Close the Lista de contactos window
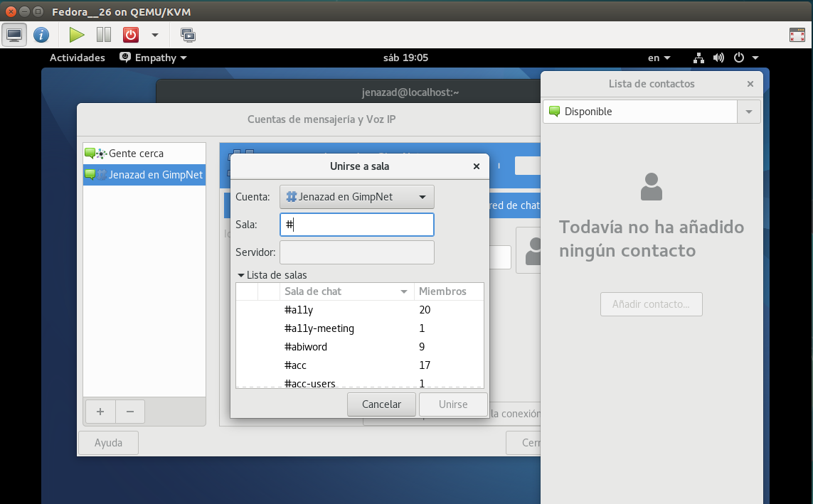The image size is (813, 504). point(750,84)
